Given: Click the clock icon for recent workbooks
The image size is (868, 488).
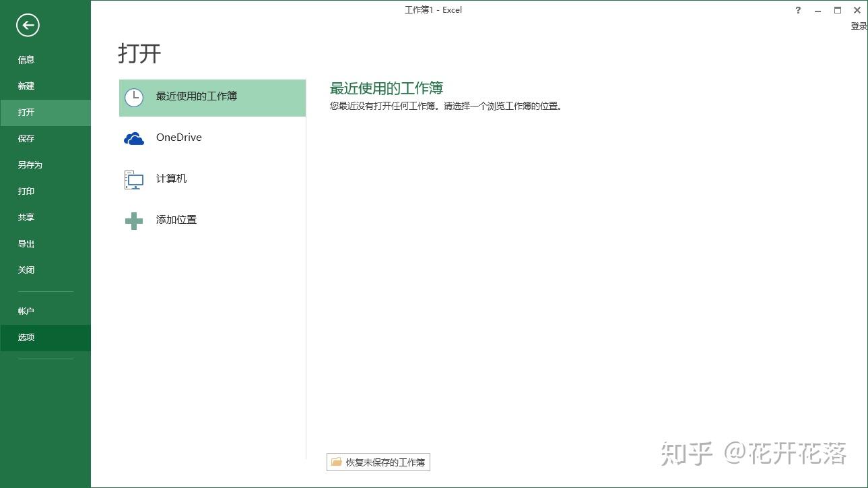Looking at the screenshot, I should 134,97.
